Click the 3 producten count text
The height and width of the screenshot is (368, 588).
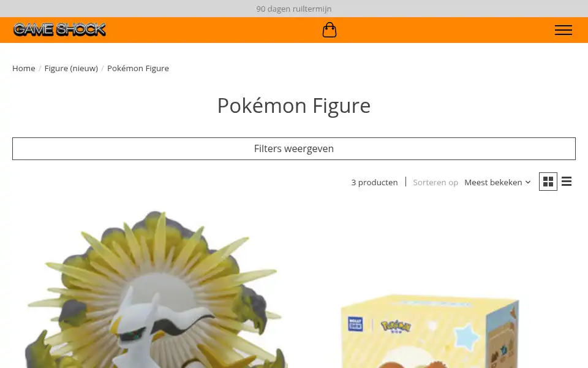374,183
